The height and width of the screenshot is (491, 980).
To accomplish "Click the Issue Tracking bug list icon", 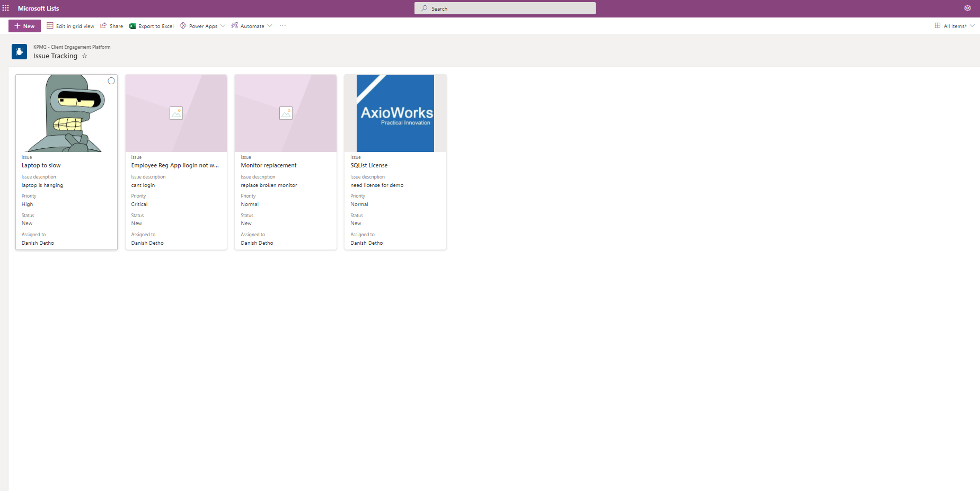I will [x=19, y=51].
